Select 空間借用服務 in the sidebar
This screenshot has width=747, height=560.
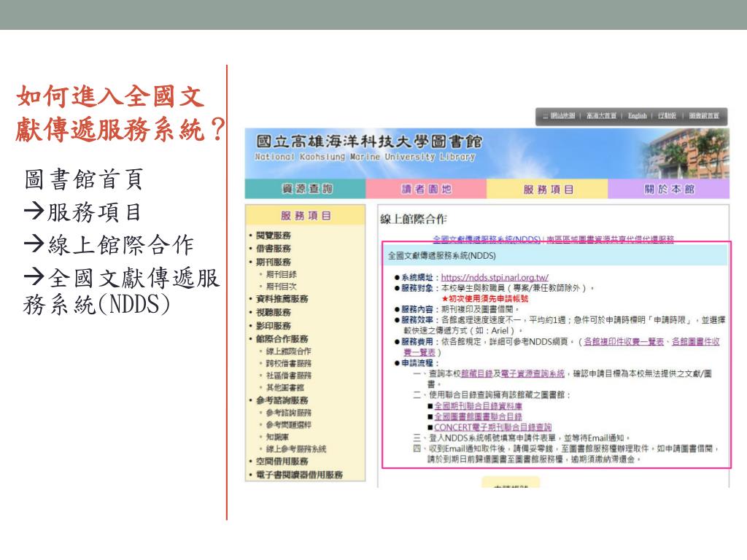tap(282, 461)
